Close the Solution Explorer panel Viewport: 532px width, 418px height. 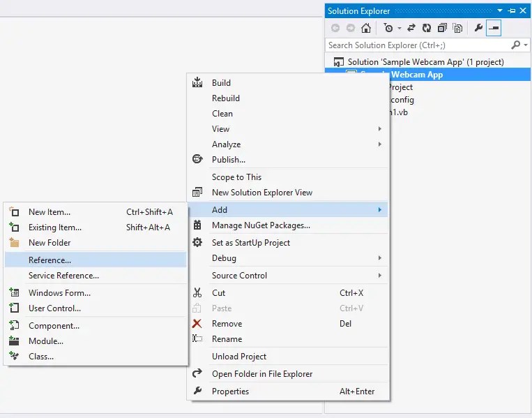coord(523,11)
